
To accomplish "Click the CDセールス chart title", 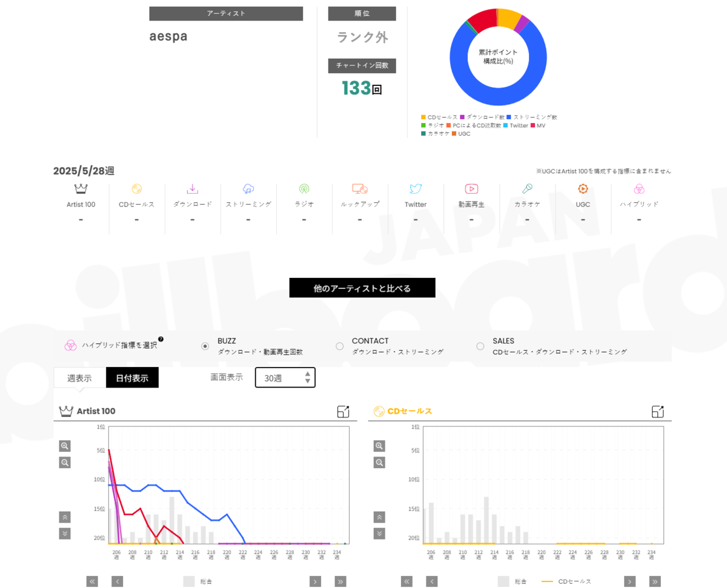I will (x=410, y=411).
